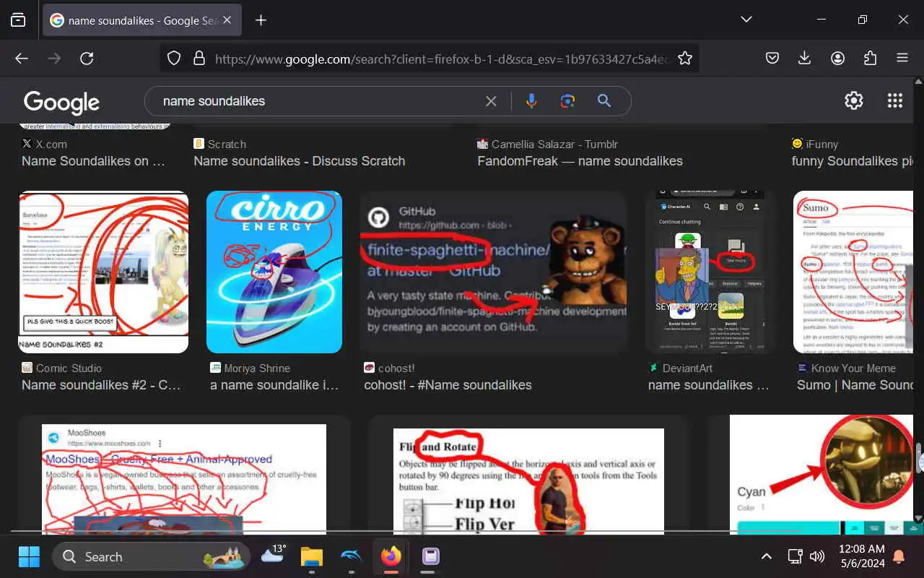
Task: Open weather widget showing 13°
Action: [x=274, y=555]
